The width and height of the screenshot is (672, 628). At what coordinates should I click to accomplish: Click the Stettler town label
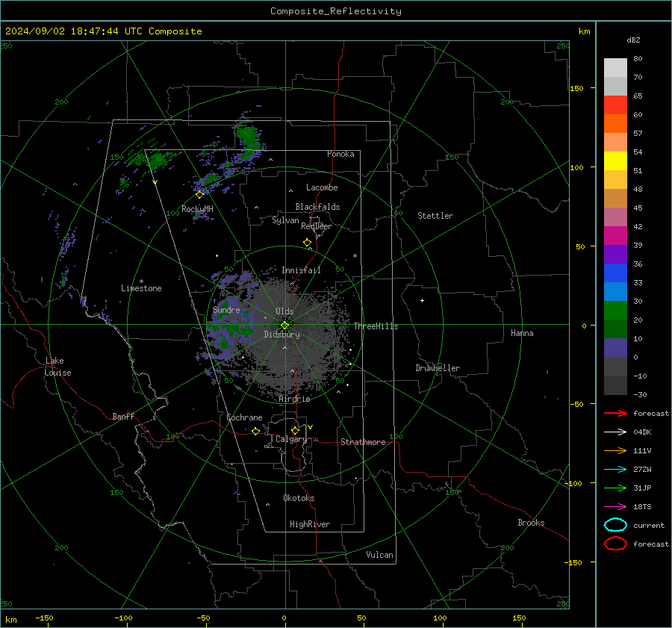pyautogui.click(x=435, y=216)
